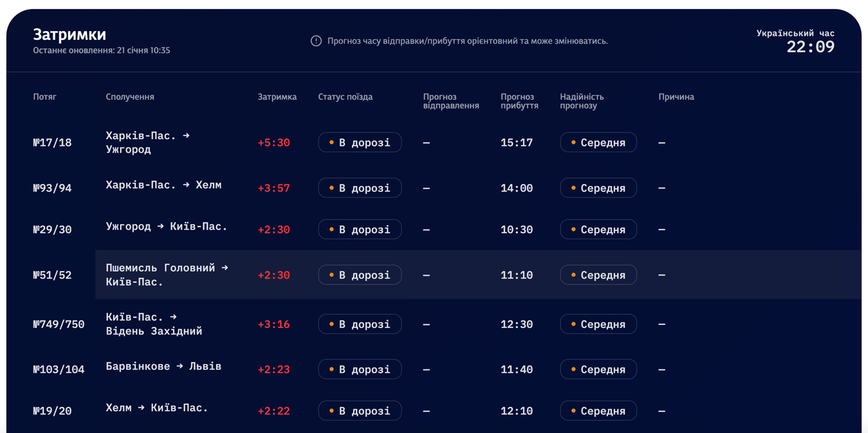The height and width of the screenshot is (433, 868).
Task: Click the Затримки page heading
Action: [x=69, y=34]
